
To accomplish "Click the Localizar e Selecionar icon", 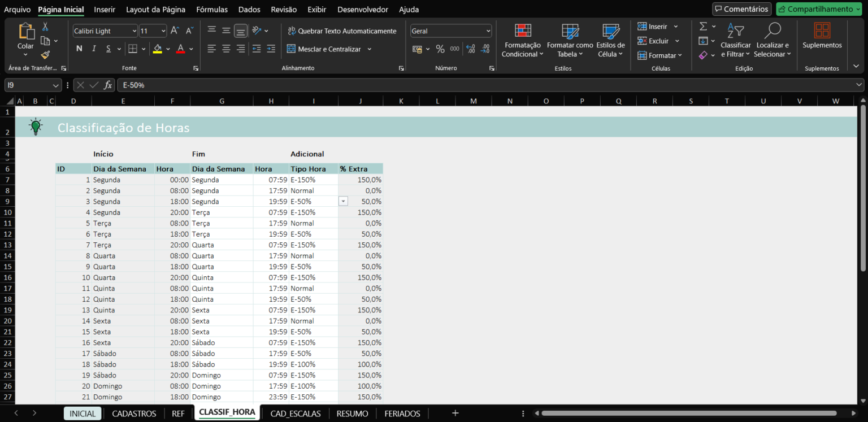I will (772, 40).
